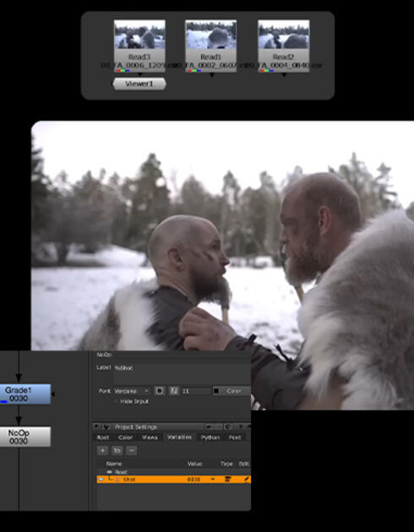The width and height of the screenshot is (414, 532).
Task: Select the Read2 node thumbnail
Action: pos(283,35)
